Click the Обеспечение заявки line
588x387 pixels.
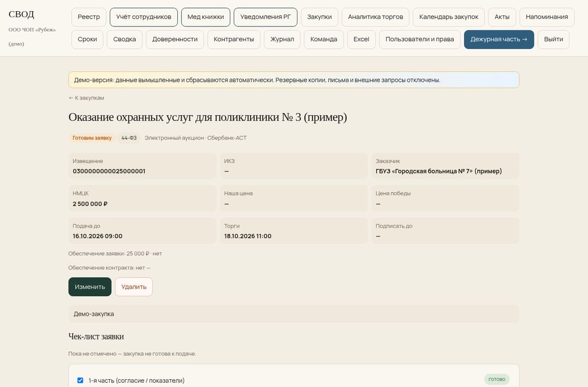(115, 254)
